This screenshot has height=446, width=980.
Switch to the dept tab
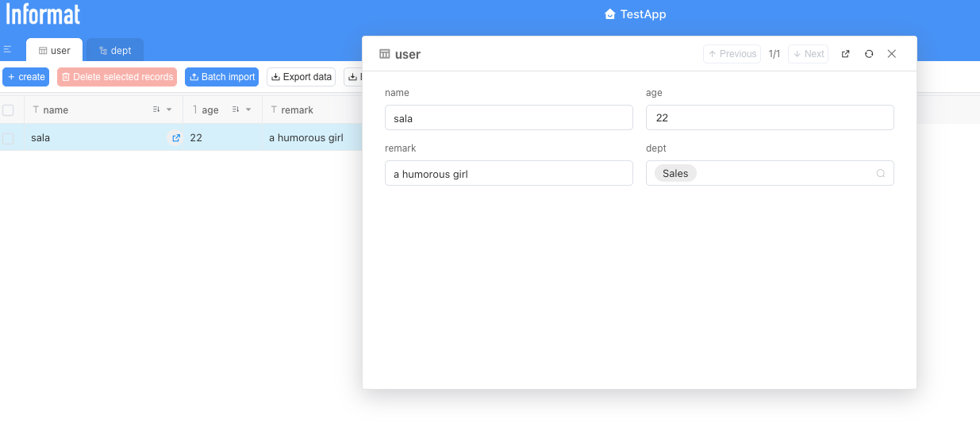click(115, 50)
